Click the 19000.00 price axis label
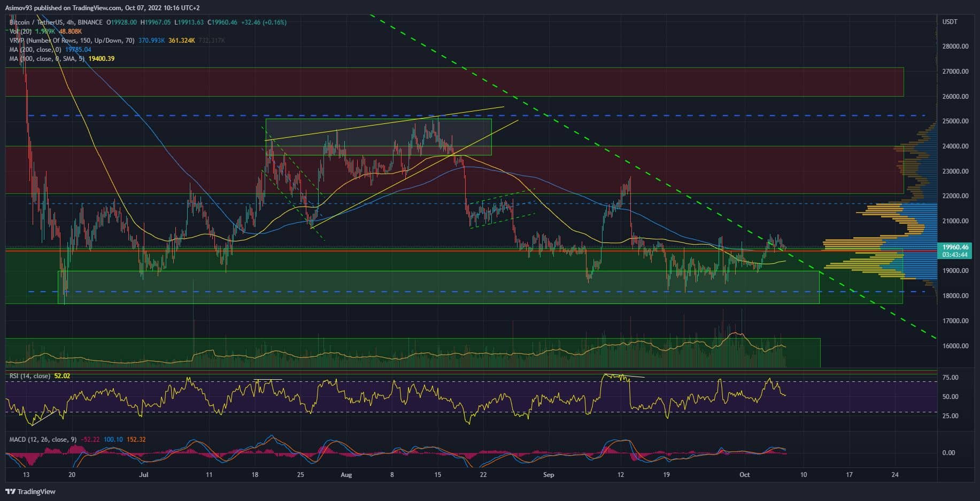Viewport: 980px width, 501px height. pos(955,271)
